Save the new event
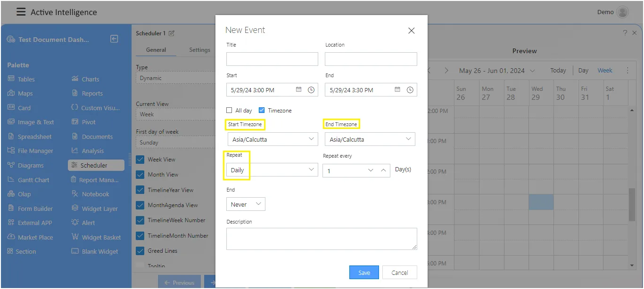This screenshot has height=289, width=644. click(x=364, y=273)
